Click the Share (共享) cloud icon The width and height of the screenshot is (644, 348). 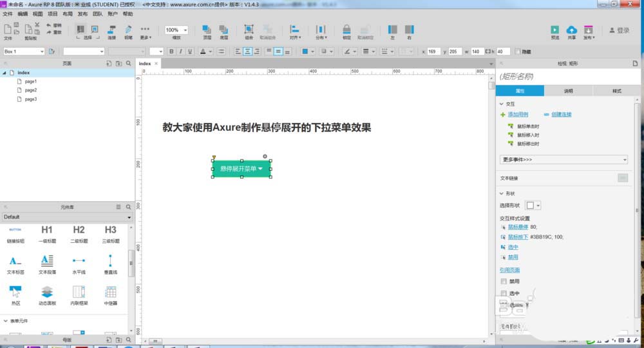571,32
